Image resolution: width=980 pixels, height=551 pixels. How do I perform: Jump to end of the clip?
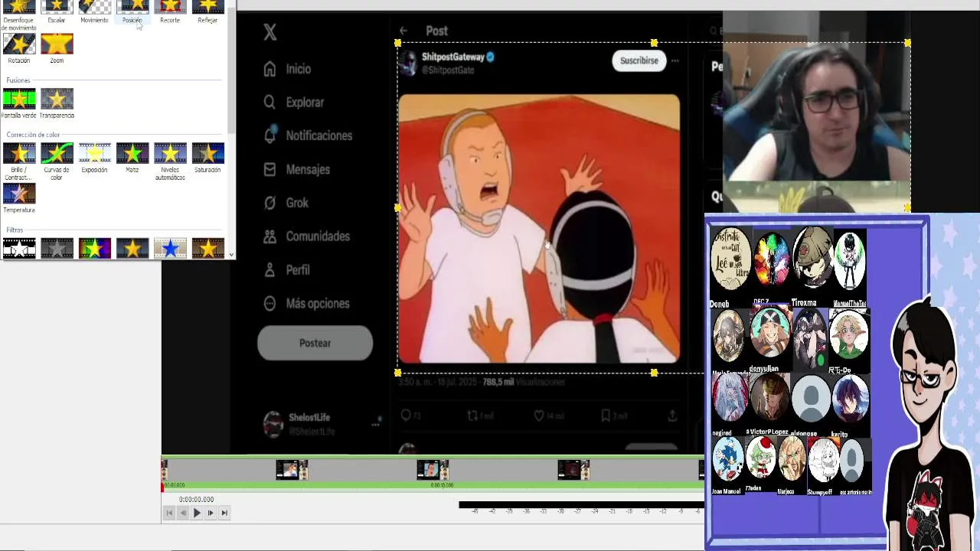click(224, 514)
